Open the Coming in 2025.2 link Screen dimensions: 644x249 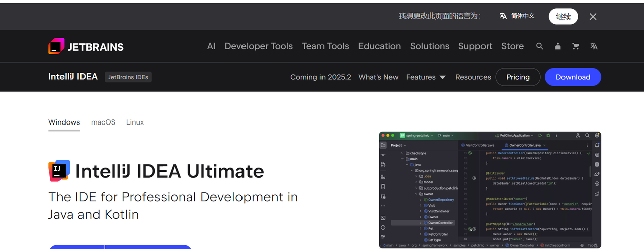(320, 77)
